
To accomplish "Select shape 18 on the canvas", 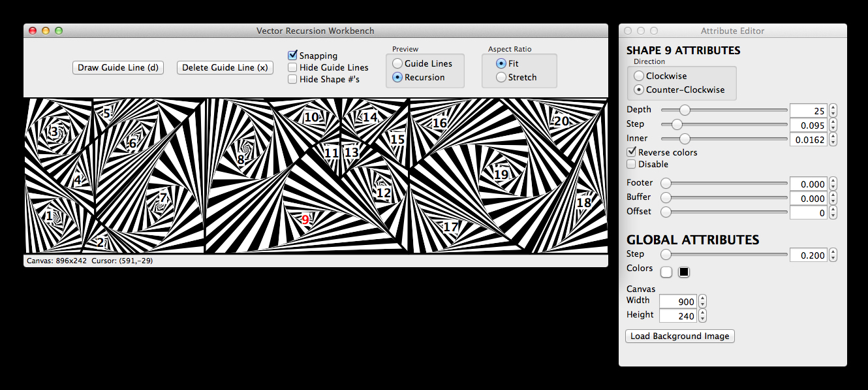I will [584, 203].
